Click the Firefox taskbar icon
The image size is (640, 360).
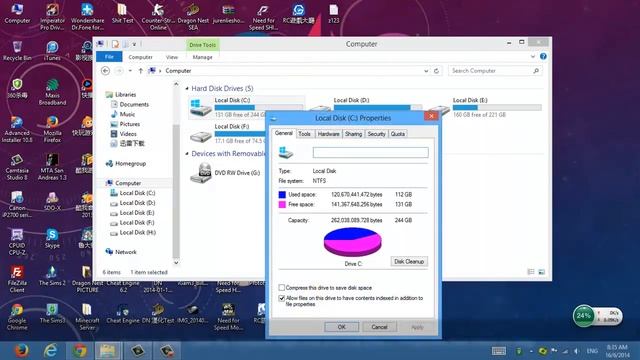point(21,351)
